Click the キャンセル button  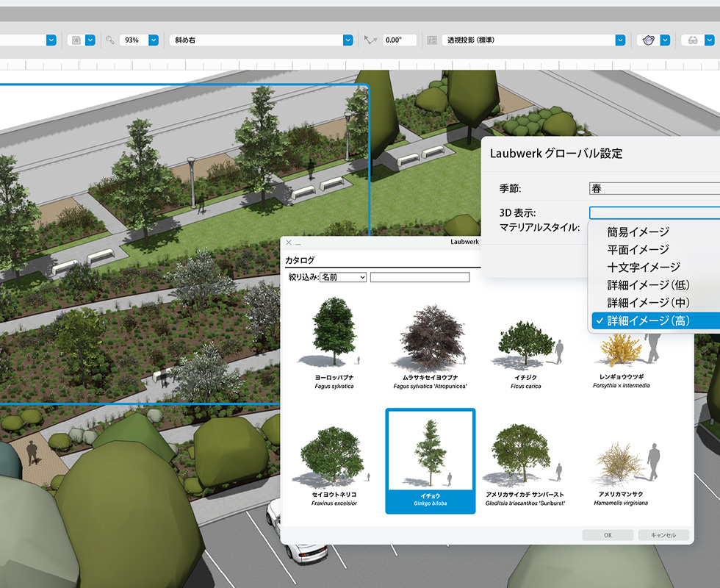(x=663, y=535)
